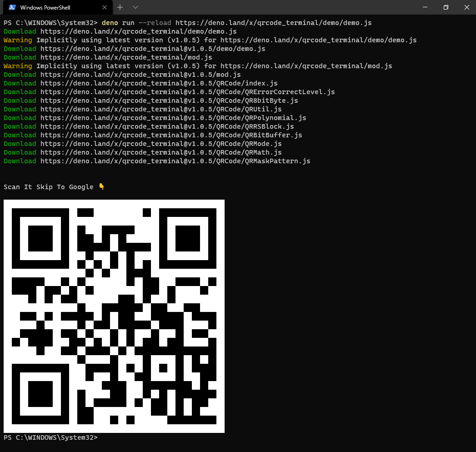Click the QRBitBuffer.js download URL
The width and height of the screenshot is (476, 452).
[171, 135]
